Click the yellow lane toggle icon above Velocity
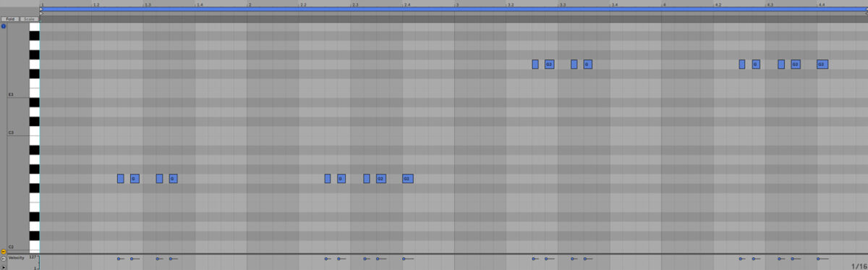This screenshot has width=868, height=270. [x=4, y=251]
